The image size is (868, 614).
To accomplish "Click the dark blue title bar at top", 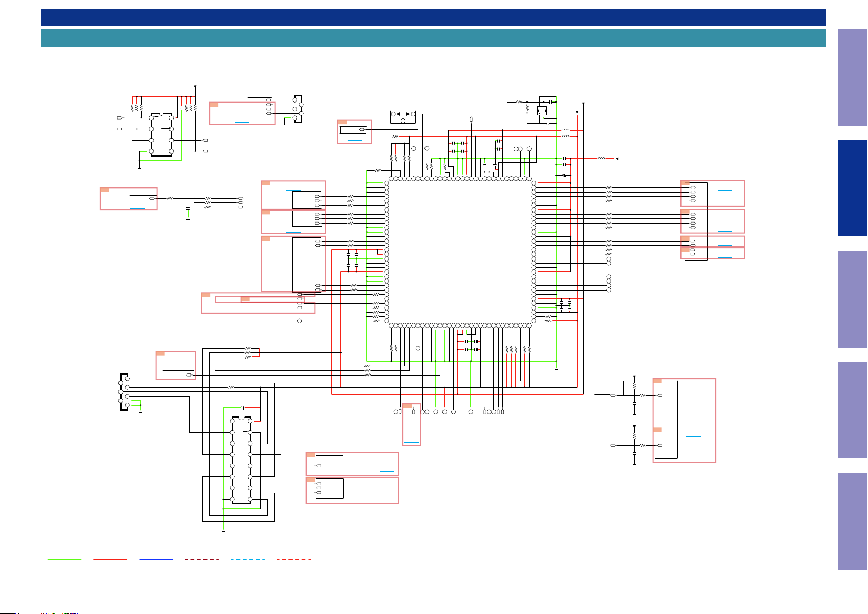I will (x=433, y=18).
